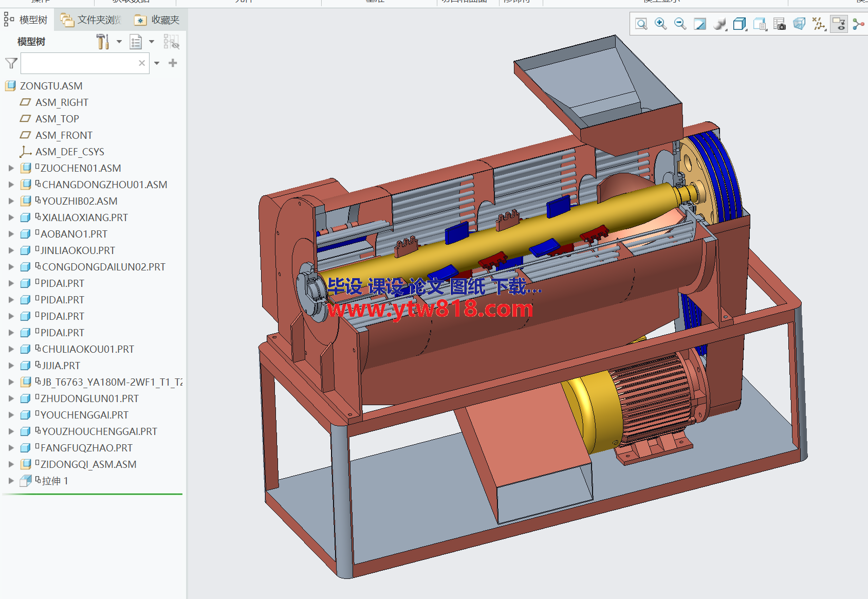Viewport: 868px width, 599px height.
Task: Expand the JINLIAOKOU.PRT node
Action: coord(11,250)
